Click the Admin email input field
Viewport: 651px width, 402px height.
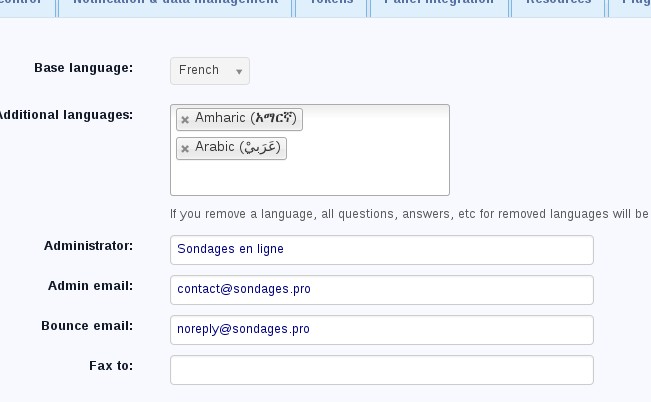[x=381, y=290]
